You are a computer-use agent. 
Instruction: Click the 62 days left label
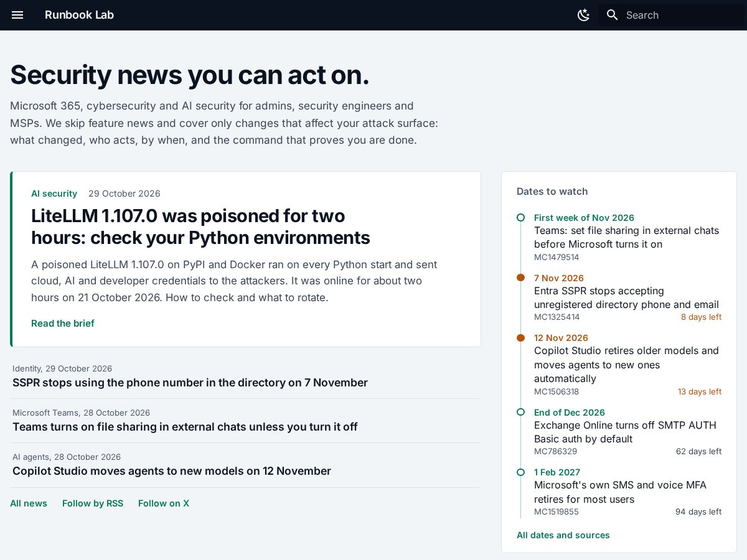point(698,451)
